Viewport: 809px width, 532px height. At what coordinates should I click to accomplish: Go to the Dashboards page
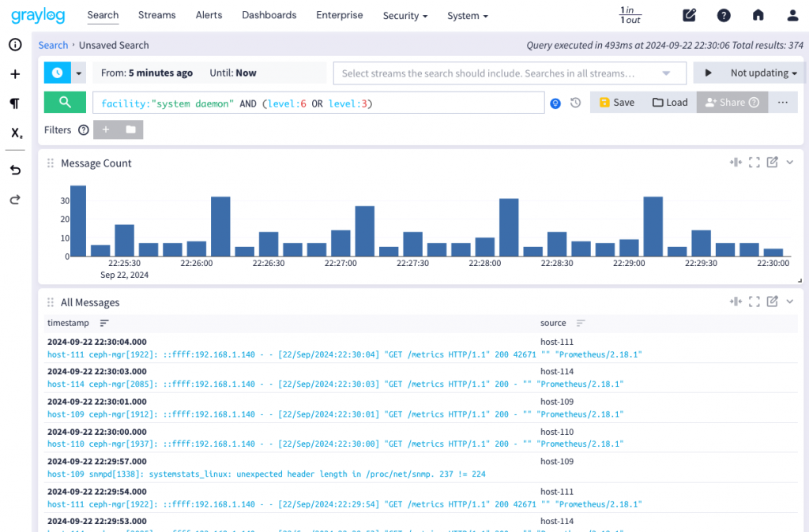pyautogui.click(x=269, y=16)
